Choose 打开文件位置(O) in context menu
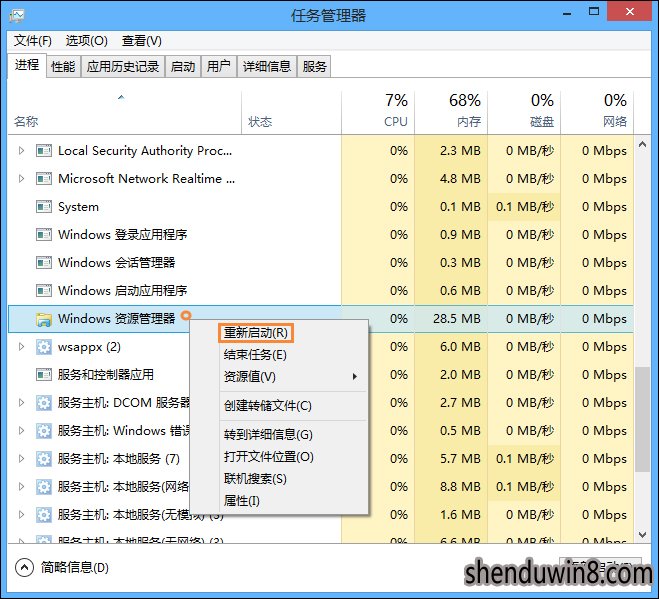 [269, 457]
